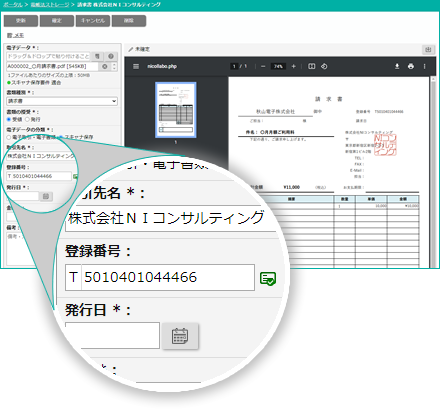440x409 pixels.
Task: Open help icon next to the paste icon
Action: 111,56
